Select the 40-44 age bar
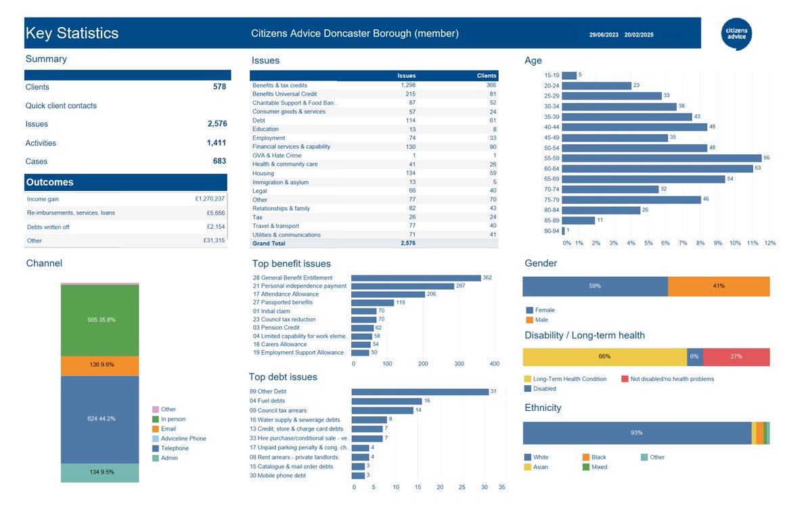 pyautogui.click(x=635, y=127)
